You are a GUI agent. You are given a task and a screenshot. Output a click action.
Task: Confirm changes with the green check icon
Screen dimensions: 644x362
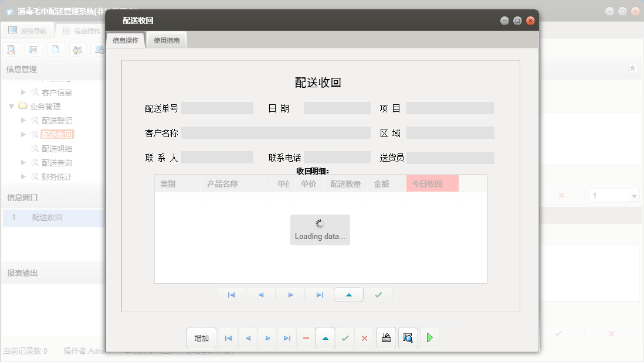point(345,337)
